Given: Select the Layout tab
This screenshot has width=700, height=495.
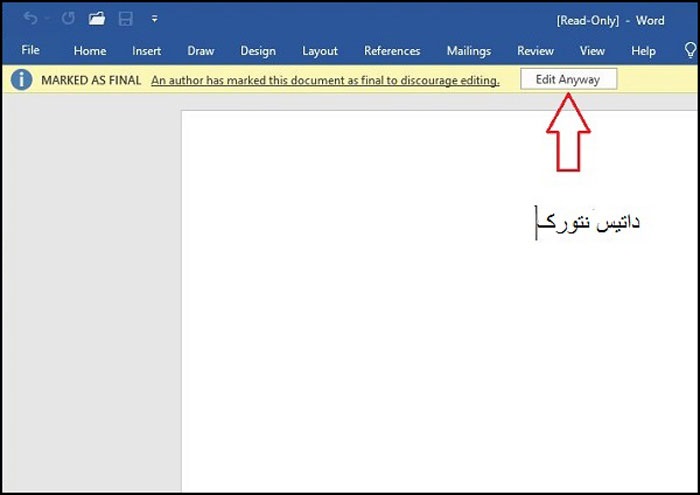Looking at the screenshot, I should (320, 51).
